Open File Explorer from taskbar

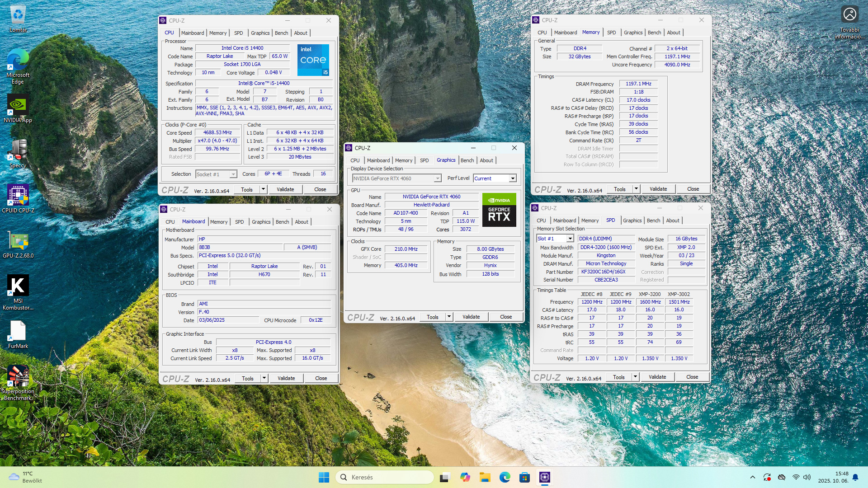pos(485,477)
